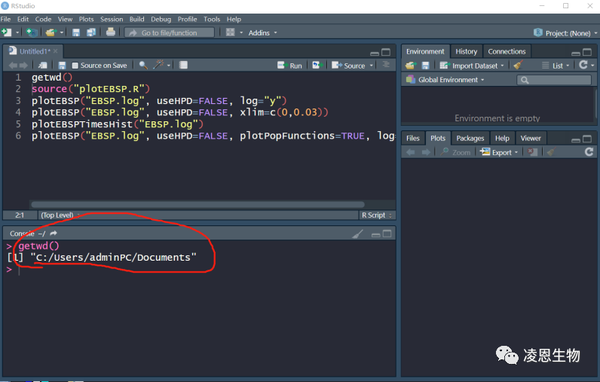Maximize the Environment pane
The width and height of the screenshot is (600, 382).
click(x=587, y=52)
